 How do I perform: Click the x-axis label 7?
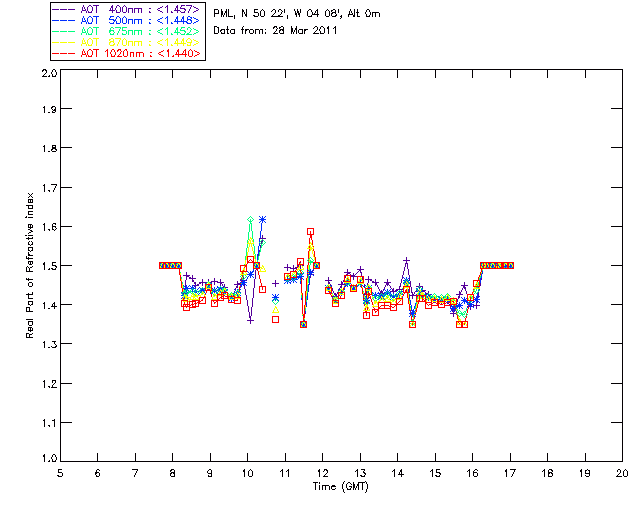pos(135,473)
